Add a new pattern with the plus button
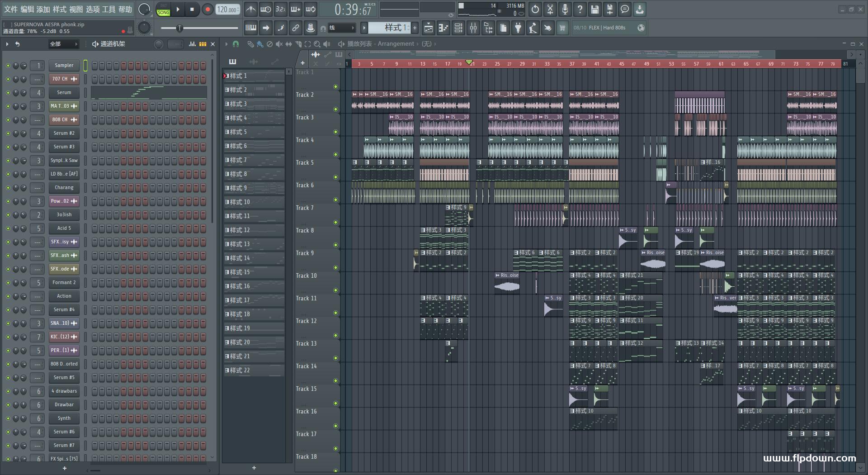 [415, 28]
